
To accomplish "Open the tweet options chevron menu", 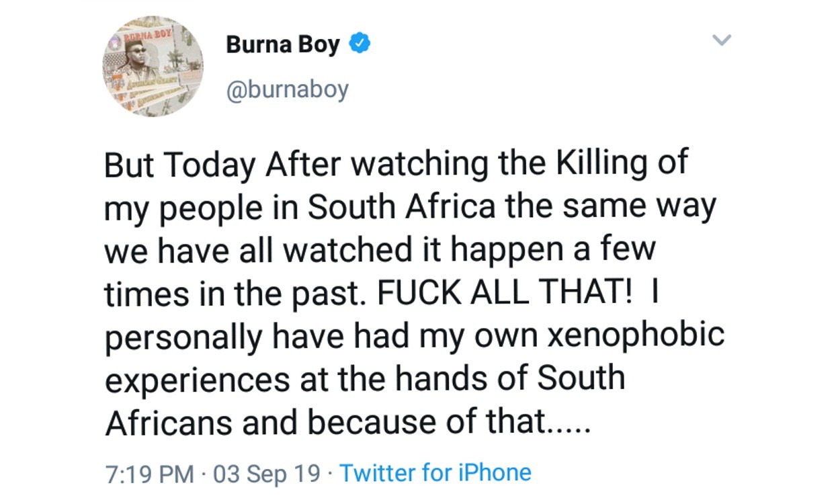I will [x=721, y=41].
